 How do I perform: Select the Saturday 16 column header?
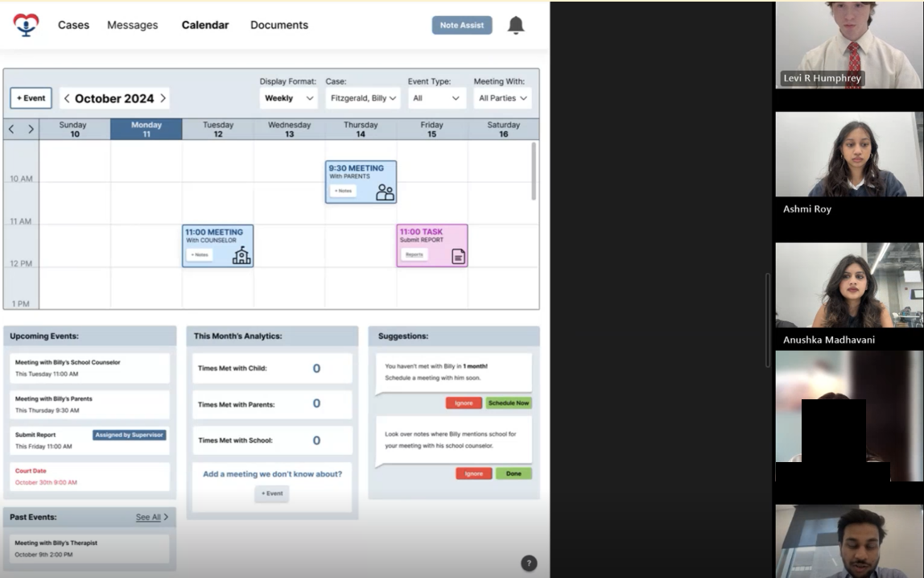click(x=503, y=129)
